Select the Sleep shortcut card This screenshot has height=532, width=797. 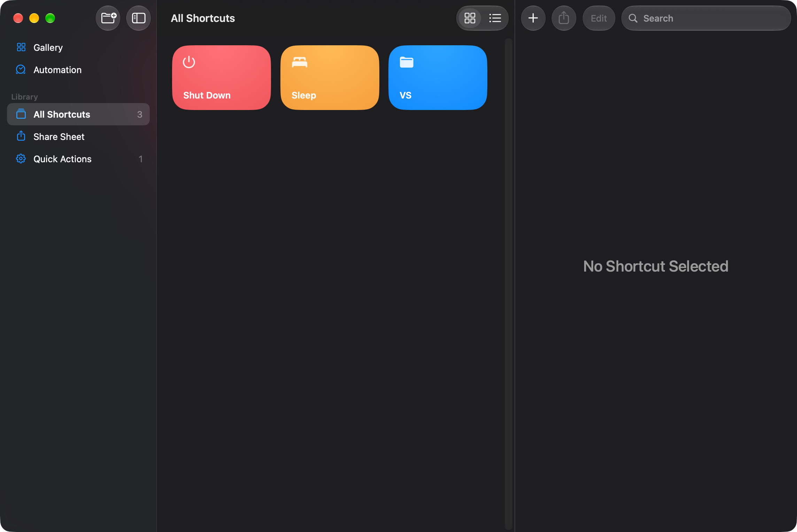[x=330, y=78]
